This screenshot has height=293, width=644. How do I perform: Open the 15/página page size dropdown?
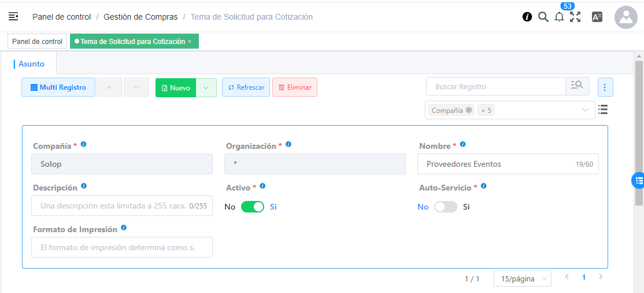pos(522,279)
